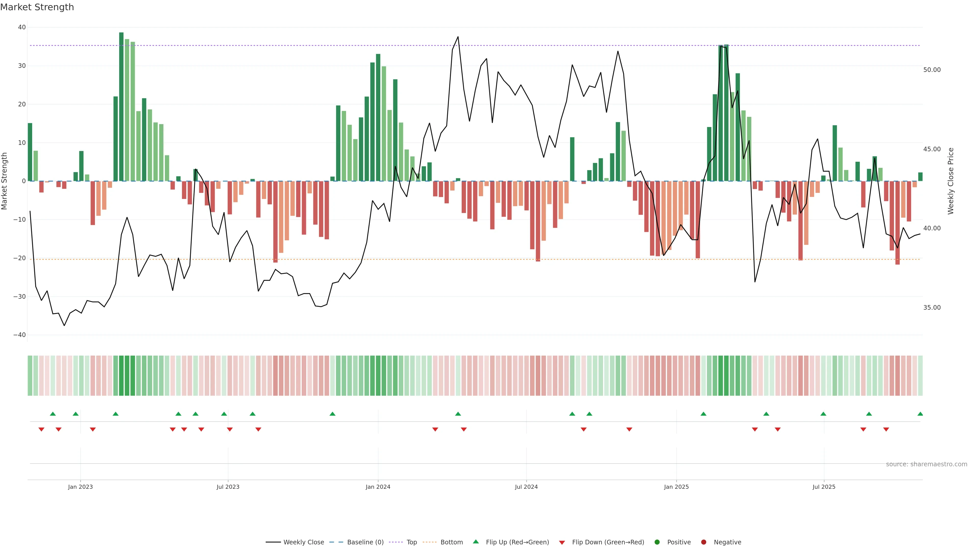Click the Weekly Close Price axis title
980x551 pixels.
tap(951, 181)
